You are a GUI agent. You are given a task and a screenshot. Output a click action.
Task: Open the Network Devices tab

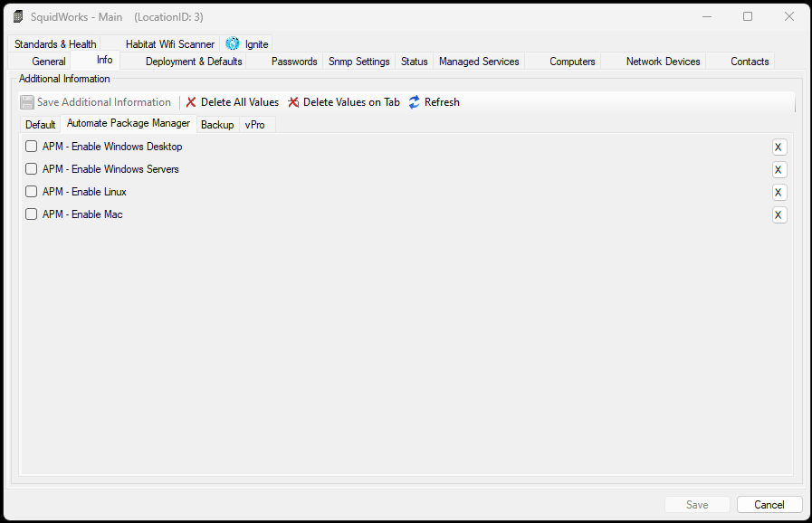pos(663,62)
